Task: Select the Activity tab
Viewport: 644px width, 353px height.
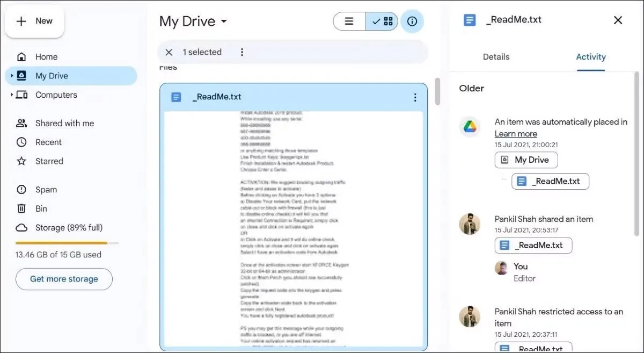Action: [x=590, y=57]
